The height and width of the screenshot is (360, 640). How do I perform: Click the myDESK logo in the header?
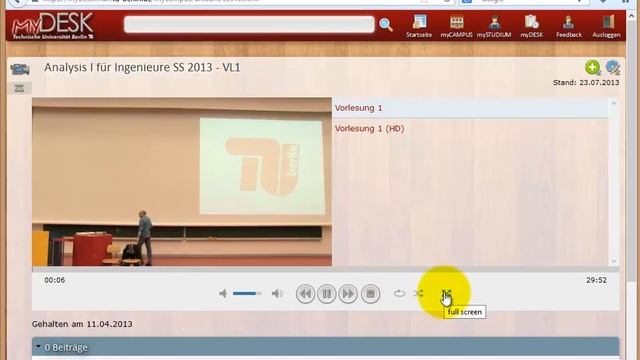coord(53,26)
